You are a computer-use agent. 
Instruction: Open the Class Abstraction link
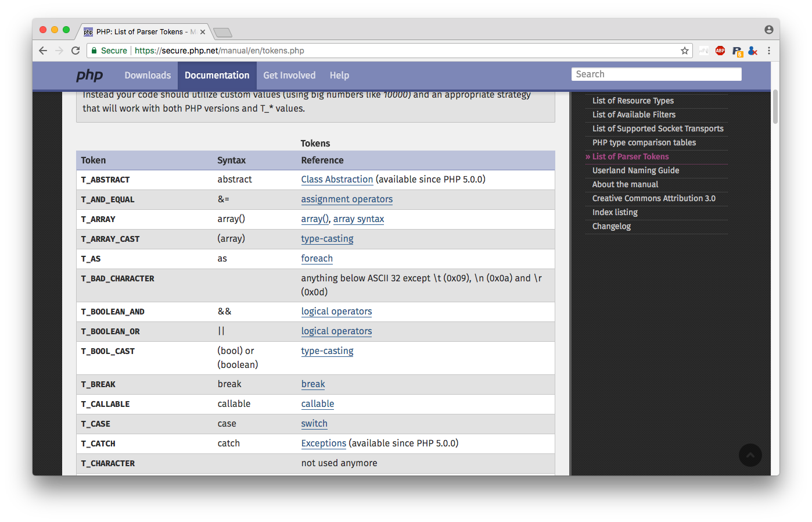click(x=337, y=180)
